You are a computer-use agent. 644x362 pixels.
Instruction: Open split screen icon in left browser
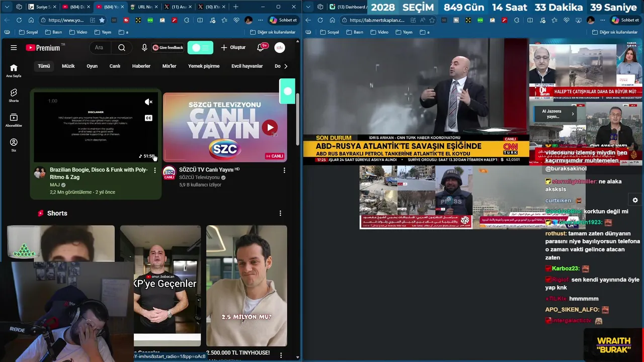click(x=200, y=20)
